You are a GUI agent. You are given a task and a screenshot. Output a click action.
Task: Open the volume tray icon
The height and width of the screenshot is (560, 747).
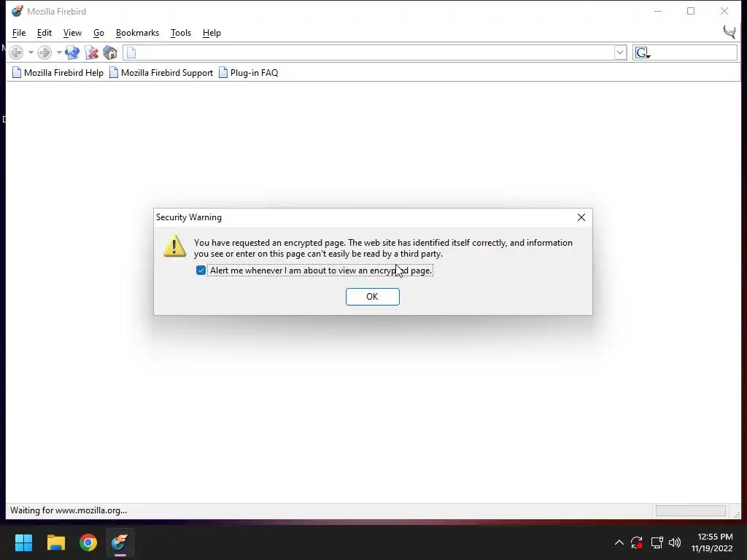coord(675,542)
